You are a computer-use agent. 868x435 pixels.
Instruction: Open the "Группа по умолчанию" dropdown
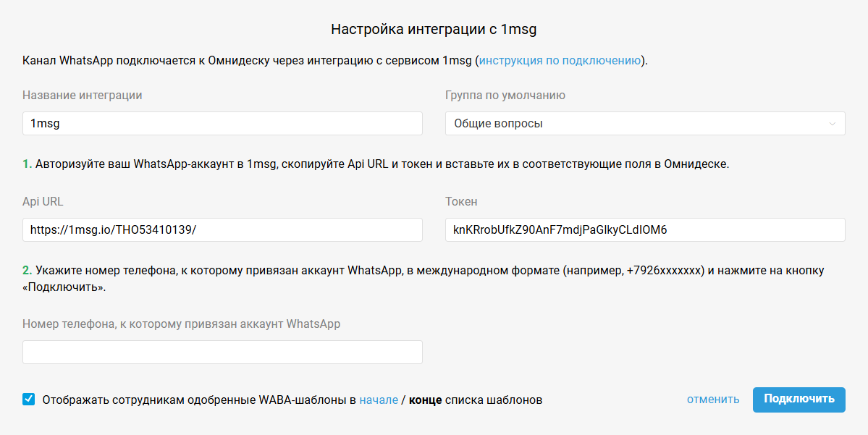point(644,123)
